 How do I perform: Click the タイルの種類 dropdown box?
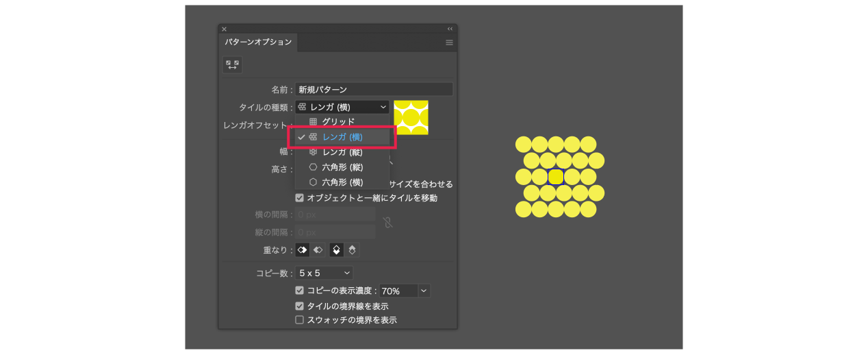[342, 107]
